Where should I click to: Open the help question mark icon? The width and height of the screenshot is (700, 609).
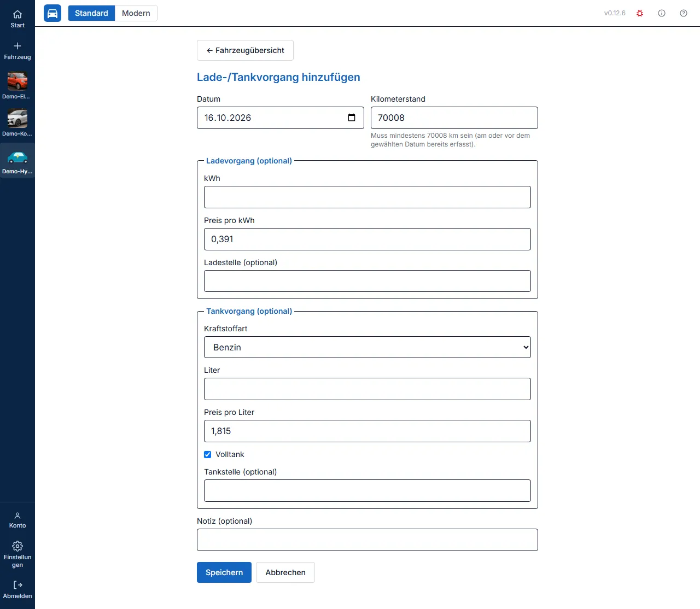(x=684, y=13)
